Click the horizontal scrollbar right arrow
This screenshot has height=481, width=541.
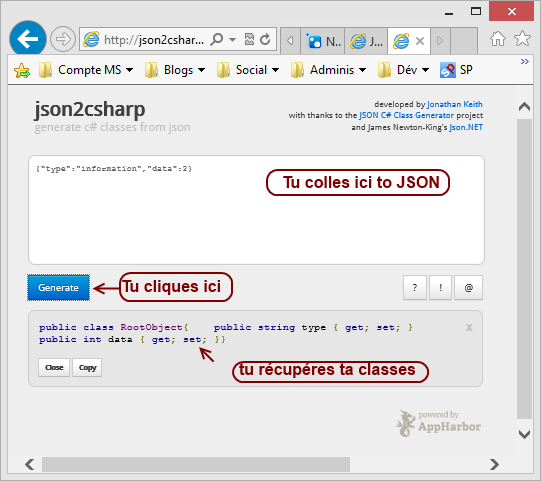[x=494, y=464]
